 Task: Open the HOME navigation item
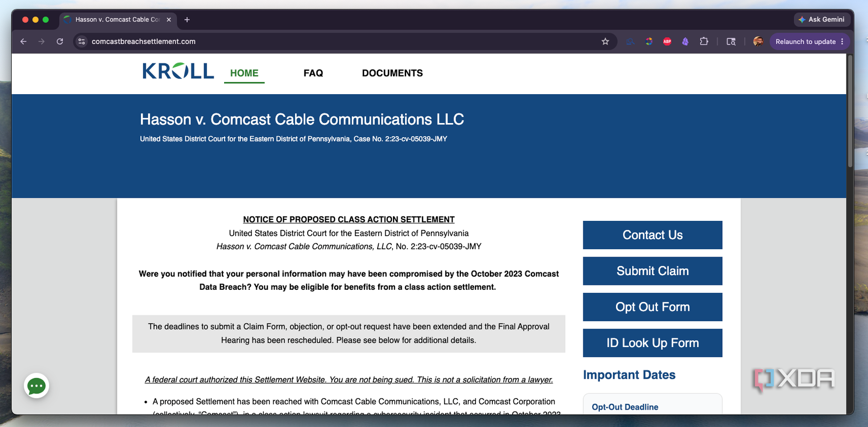coord(244,73)
